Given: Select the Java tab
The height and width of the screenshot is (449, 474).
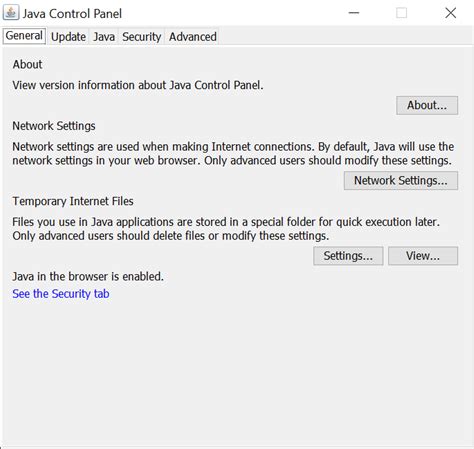Looking at the screenshot, I should pyautogui.click(x=104, y=37).
